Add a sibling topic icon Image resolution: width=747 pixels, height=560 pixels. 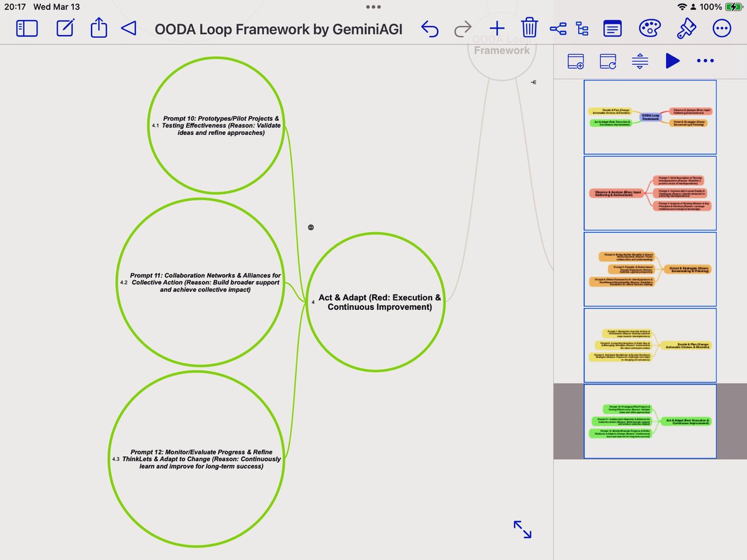[x=558, y=28]
